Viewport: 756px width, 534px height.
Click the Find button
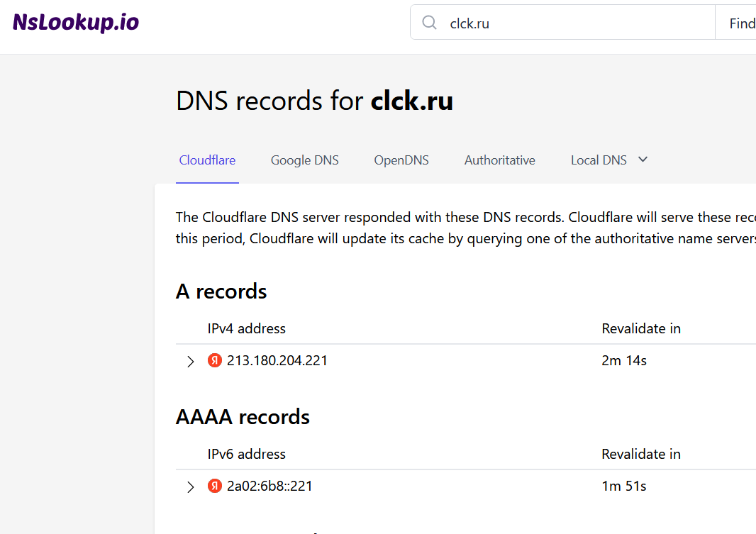742,23
